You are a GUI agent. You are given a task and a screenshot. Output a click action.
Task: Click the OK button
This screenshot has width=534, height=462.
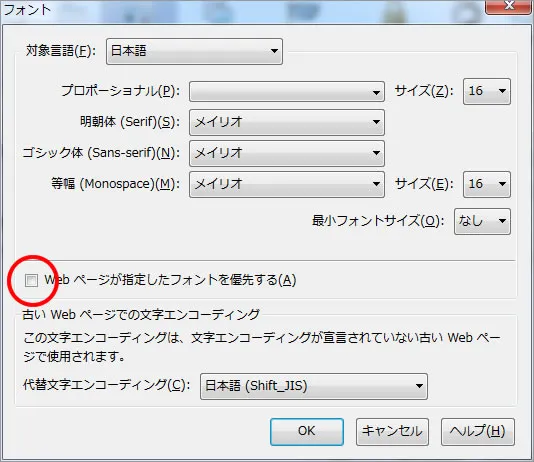(307, 431)
